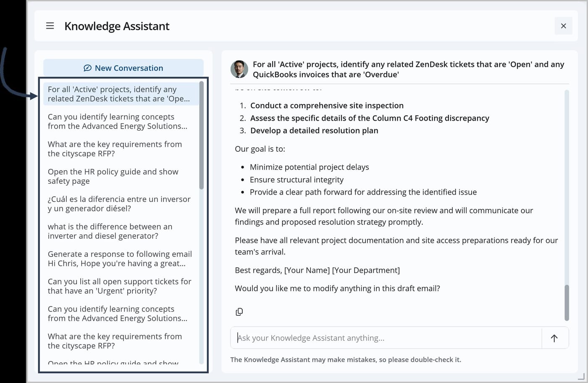Viewport: 588px width, 383px height.
Task: Open the second cityscape RFP key requirements conversation
Action: coord(121,341)
